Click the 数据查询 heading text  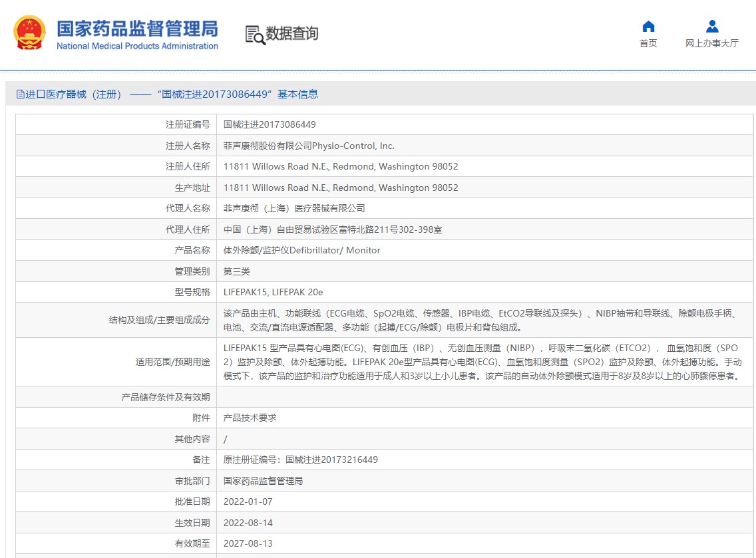coord(292,33)
